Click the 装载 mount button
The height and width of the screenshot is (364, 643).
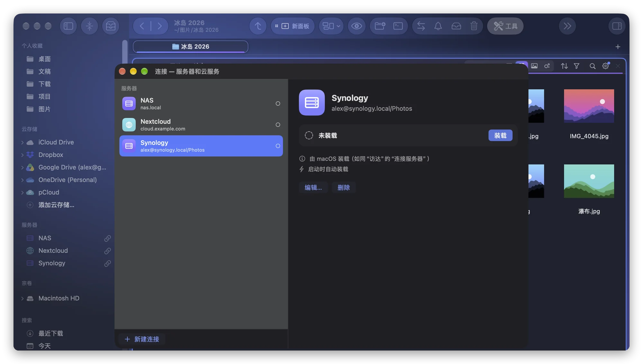(500, 135)
